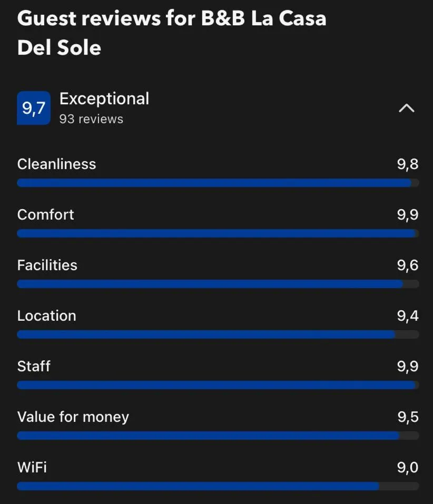Image resolution: width=433 pixels, height=504 pixels.
Task: Select the Comfort category label
Action: click(x=46, y=214)
